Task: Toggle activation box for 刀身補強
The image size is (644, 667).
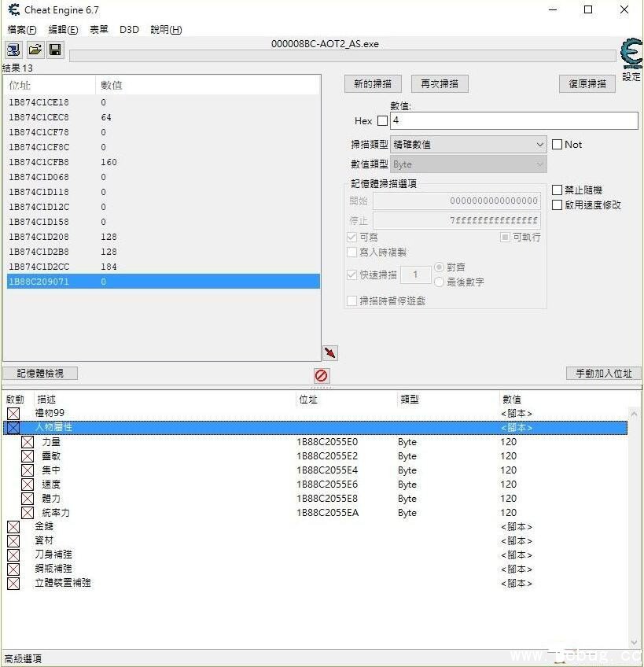Action: 13,555
